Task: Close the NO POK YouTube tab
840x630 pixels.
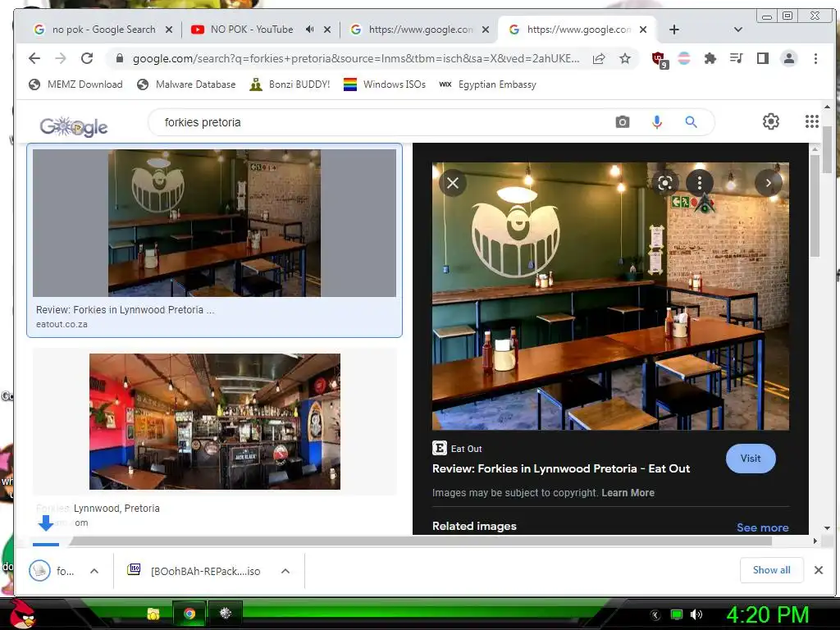Action: point(327,30)
